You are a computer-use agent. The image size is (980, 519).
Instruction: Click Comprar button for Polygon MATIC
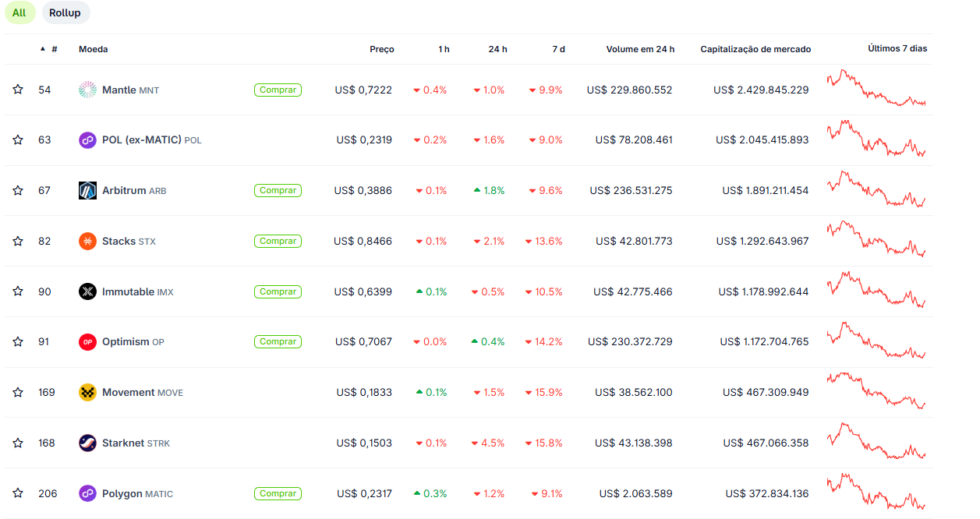click(x=278, y=493)
